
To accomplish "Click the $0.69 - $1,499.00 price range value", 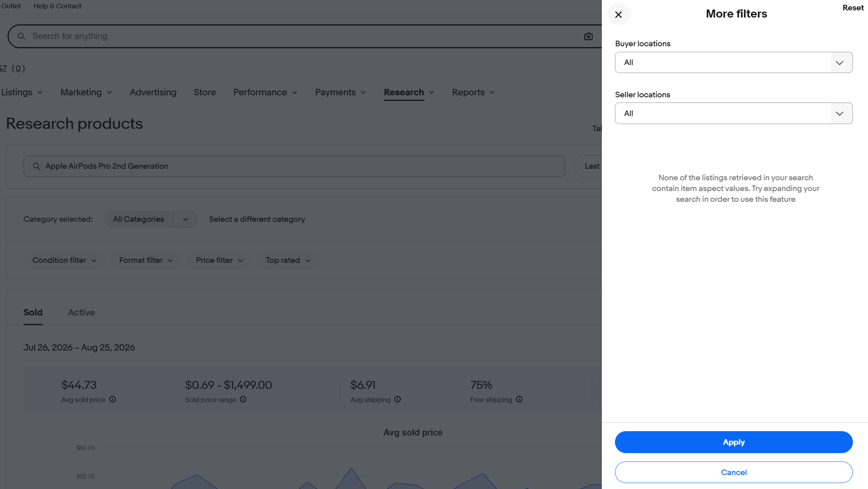I will click(228, 385).
